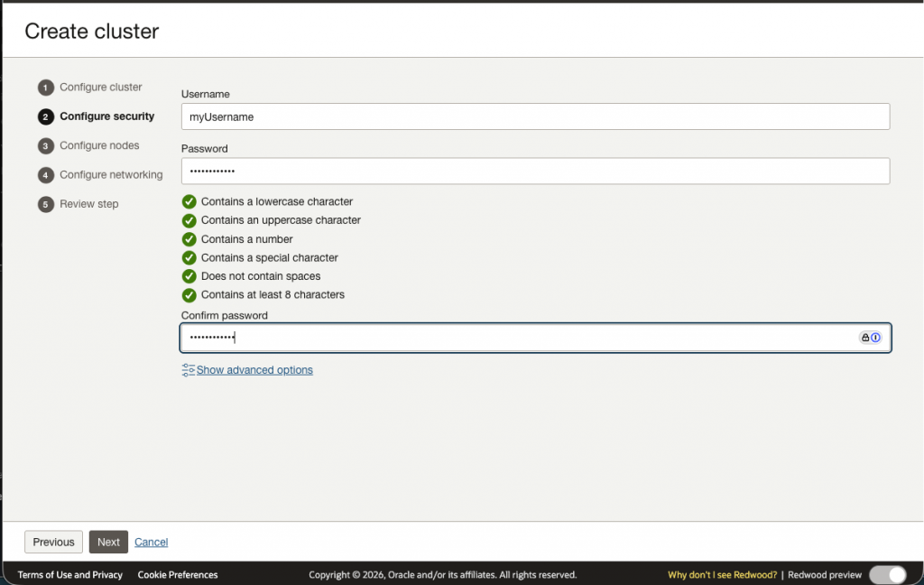This screenshot has width=924, height=585.
Task: Focus the Password input field
Action: coord(535,172)
